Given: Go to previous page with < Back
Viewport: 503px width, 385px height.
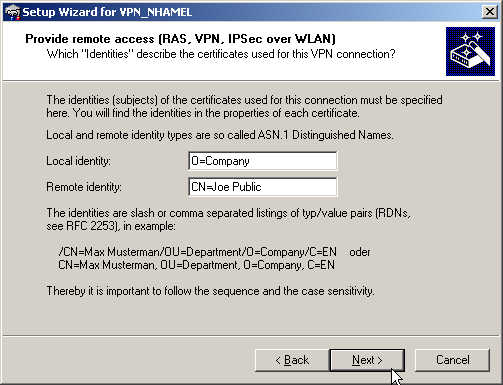Looking at the screenshot, I should tap(292, 360).
